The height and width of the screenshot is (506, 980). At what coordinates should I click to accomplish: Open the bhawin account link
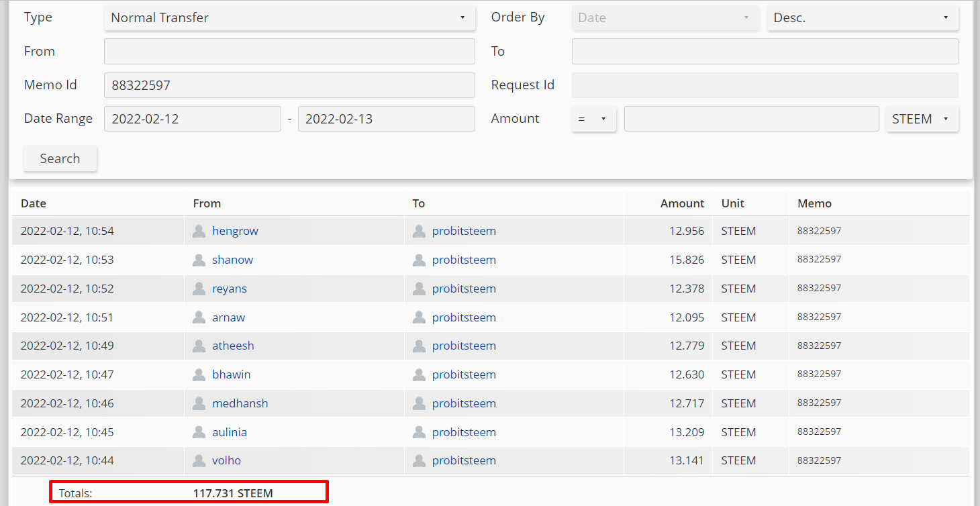coord(232,374)
